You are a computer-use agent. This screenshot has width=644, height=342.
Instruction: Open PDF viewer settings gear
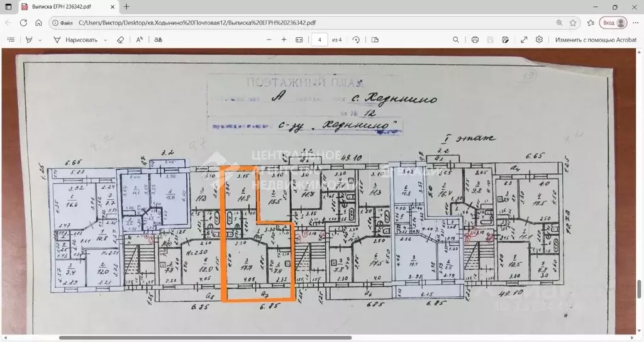click(539, 40)
